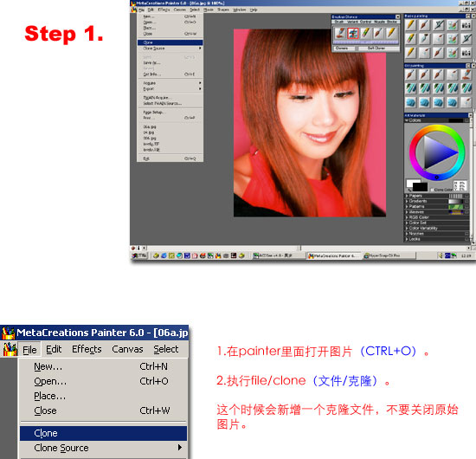
Task: Expand the Color Variability section
Action: pos(407,228)
